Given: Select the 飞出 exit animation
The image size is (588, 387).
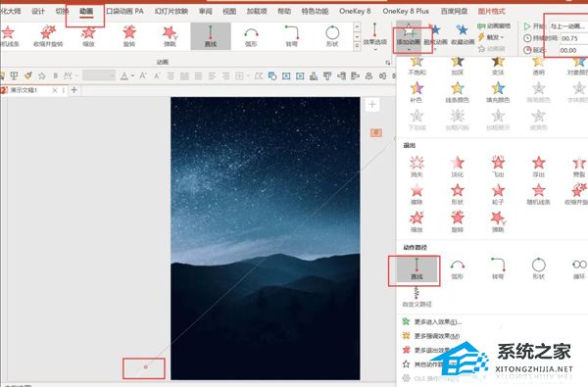Looking at the screenshot, I should pyautogui.click(x=498, y=167).
